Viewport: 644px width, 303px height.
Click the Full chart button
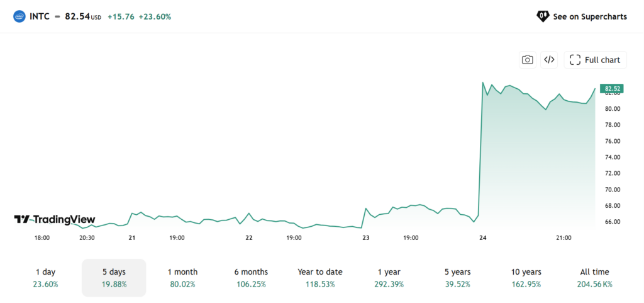(x=595, y=60)
